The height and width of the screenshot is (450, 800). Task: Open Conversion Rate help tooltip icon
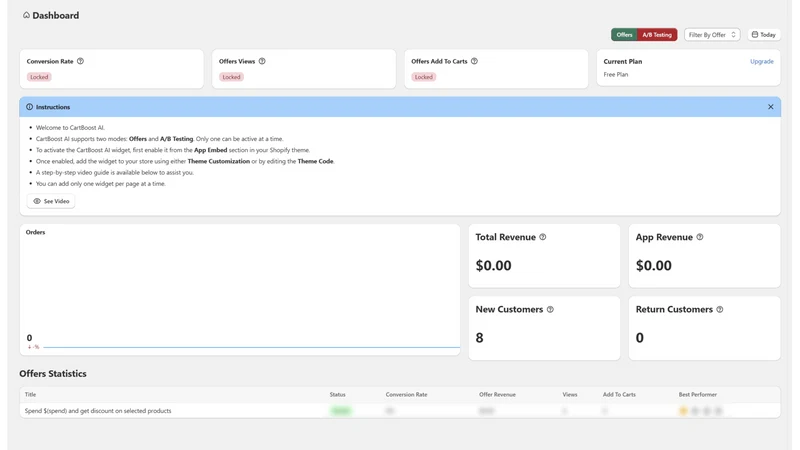[x=80, y=61]
